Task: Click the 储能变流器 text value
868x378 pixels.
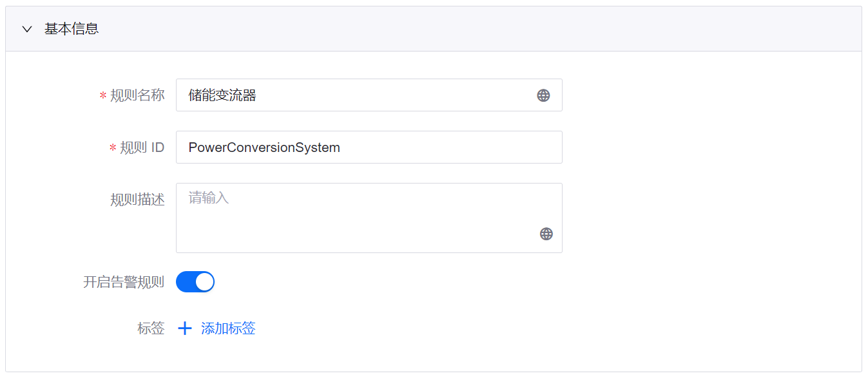Action: click(x=222, y=95)
